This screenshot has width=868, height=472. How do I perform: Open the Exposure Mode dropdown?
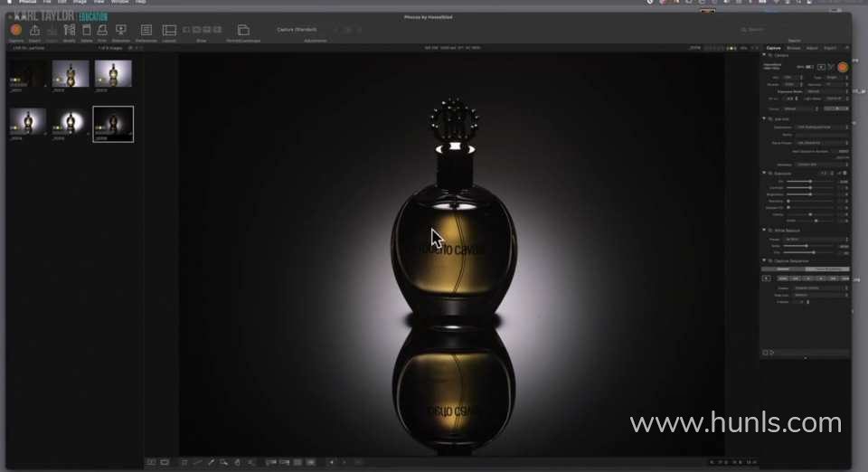coord(827,91)
